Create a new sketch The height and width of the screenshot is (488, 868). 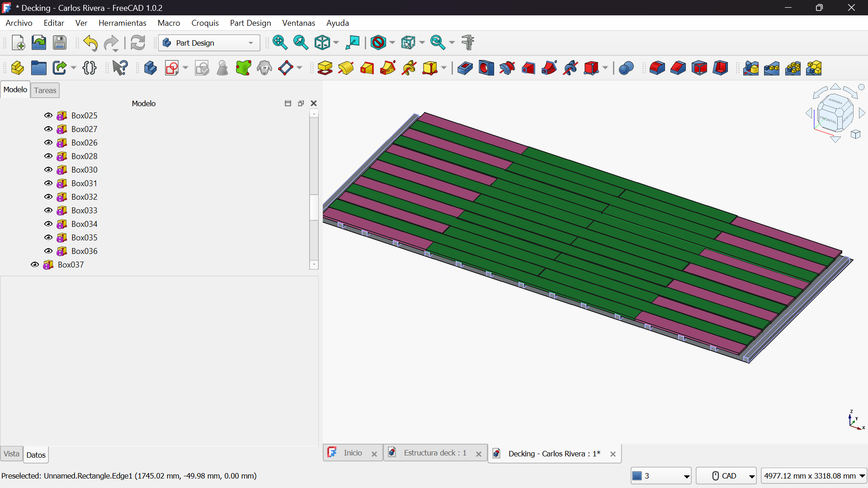pyautogui.click(x=172, y=68)
